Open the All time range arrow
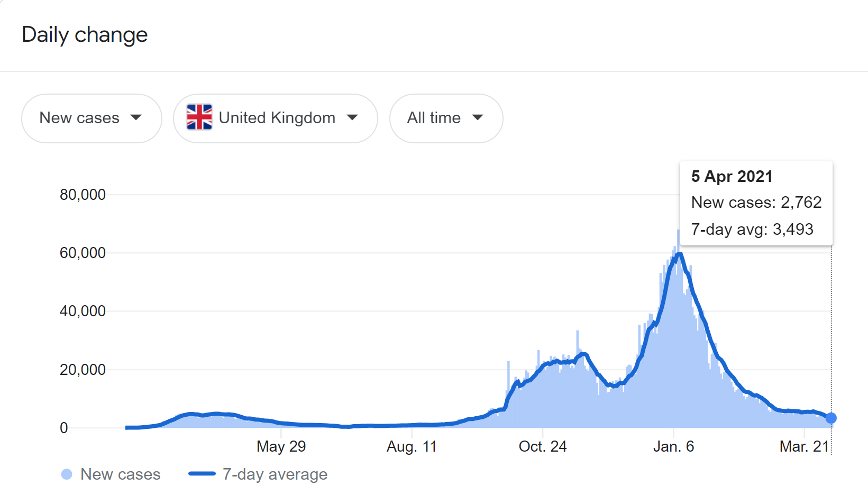This screenshot has height=504, width=868. point(478,117)
